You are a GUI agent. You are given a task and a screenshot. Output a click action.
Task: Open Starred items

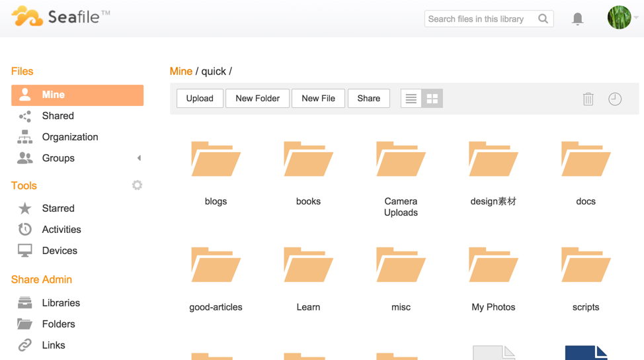coord(58,208)
